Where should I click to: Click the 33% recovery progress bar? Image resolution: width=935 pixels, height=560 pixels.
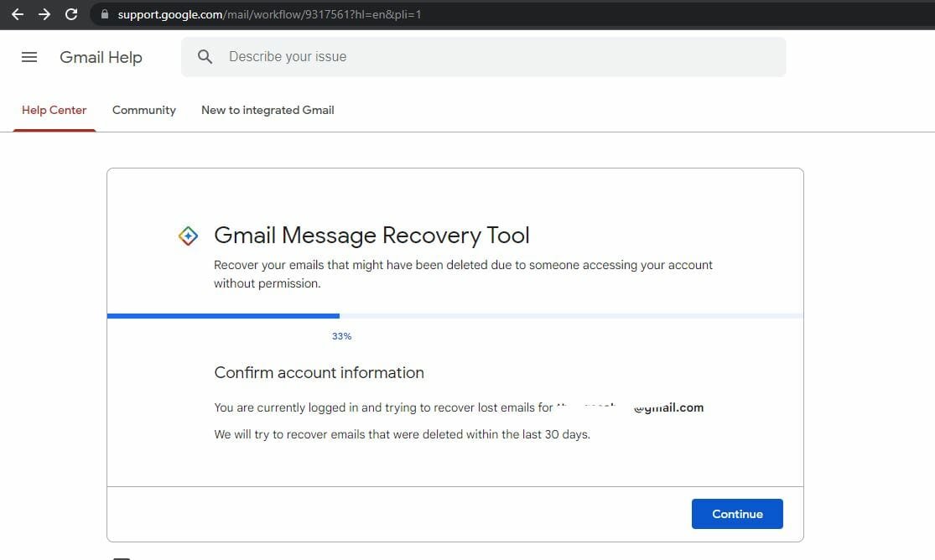(x=455, y=316)
